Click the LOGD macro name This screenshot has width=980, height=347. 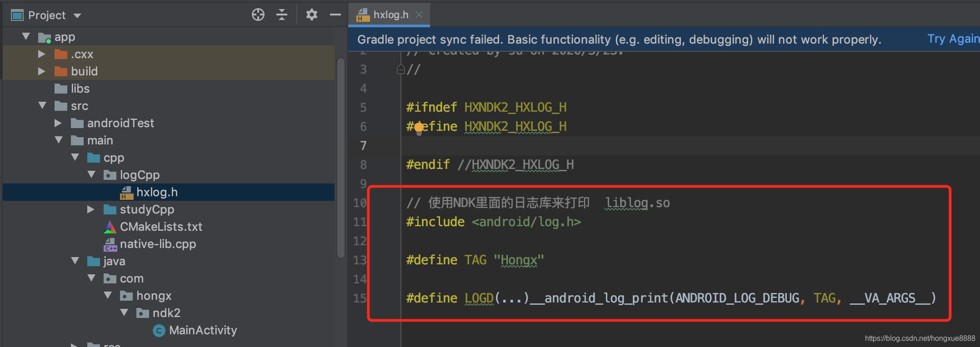(479, 298)
